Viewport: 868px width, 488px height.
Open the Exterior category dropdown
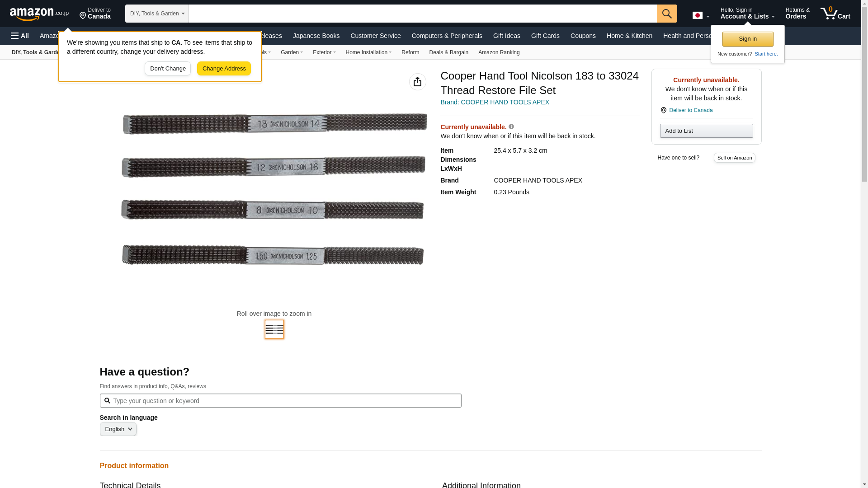click(324, 52)
